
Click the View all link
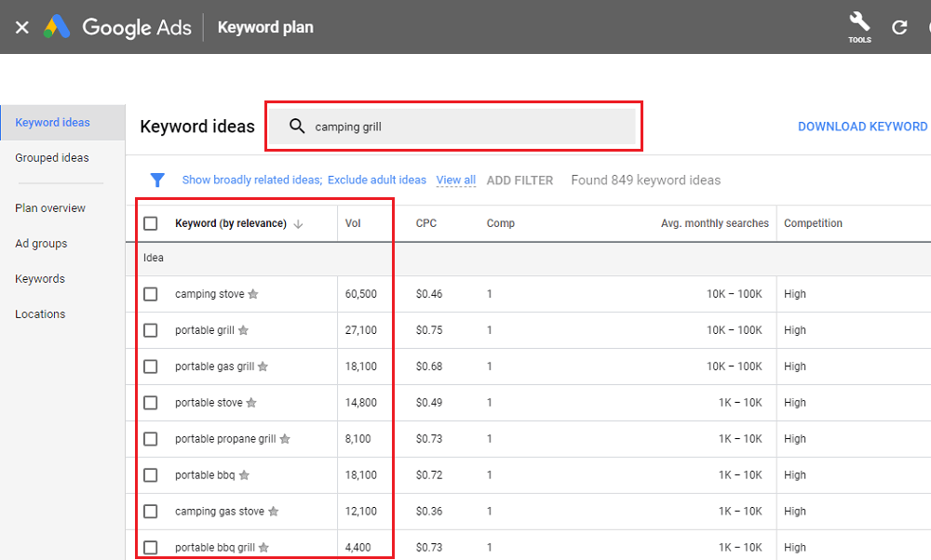click(x=456, y=180)
